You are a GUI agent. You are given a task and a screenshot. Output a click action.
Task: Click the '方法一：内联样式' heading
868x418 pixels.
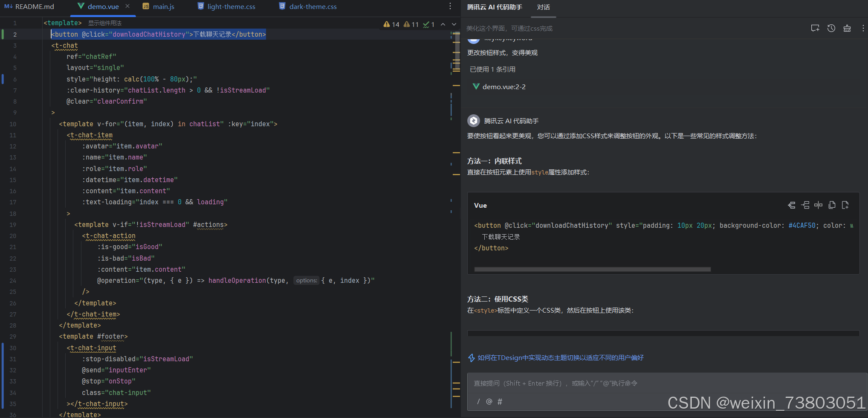click(495, 161)
